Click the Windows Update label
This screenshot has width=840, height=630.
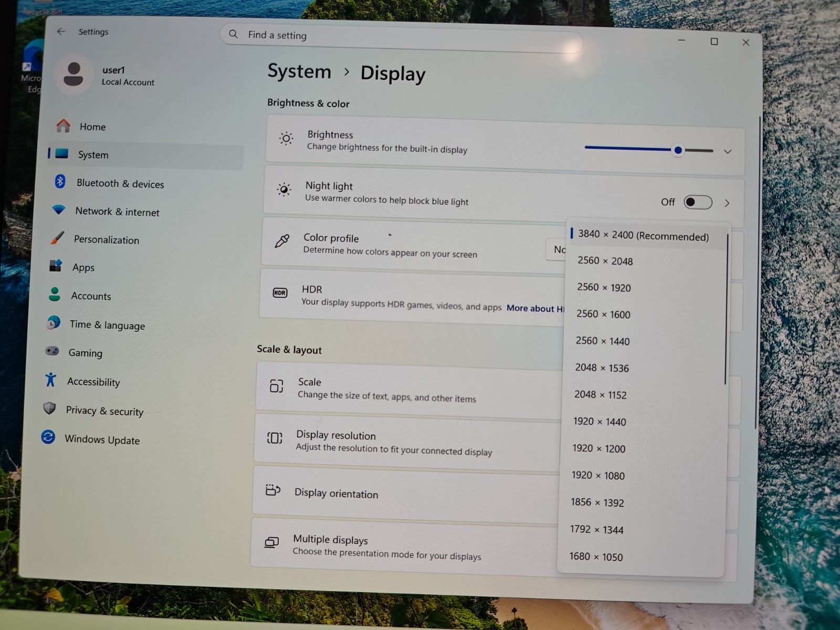pos(102,439)
